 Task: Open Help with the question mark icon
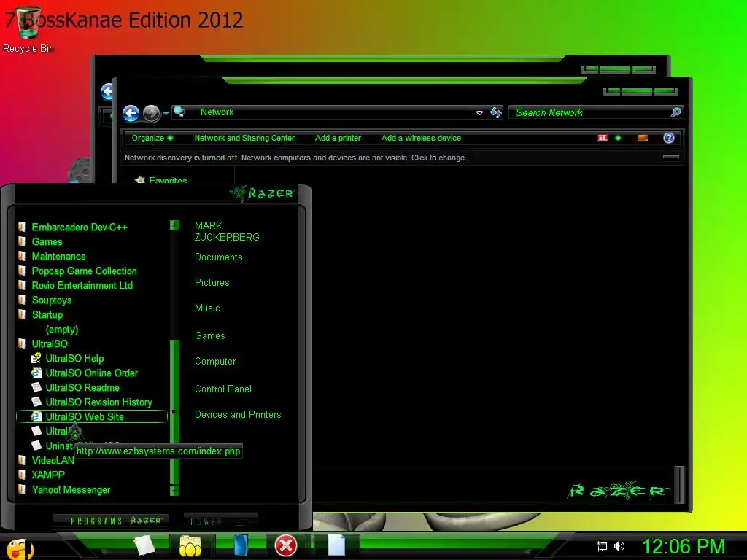click(669, 138)
